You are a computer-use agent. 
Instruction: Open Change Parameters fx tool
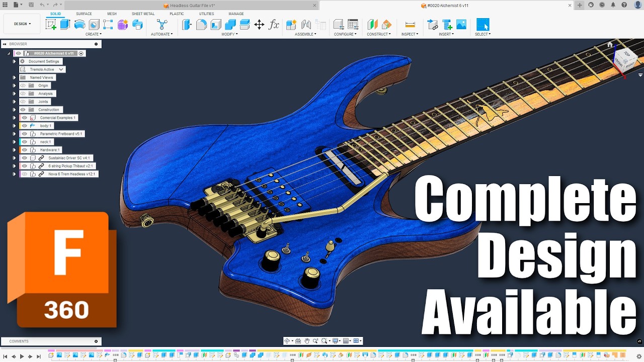click(x=274, y=24)
